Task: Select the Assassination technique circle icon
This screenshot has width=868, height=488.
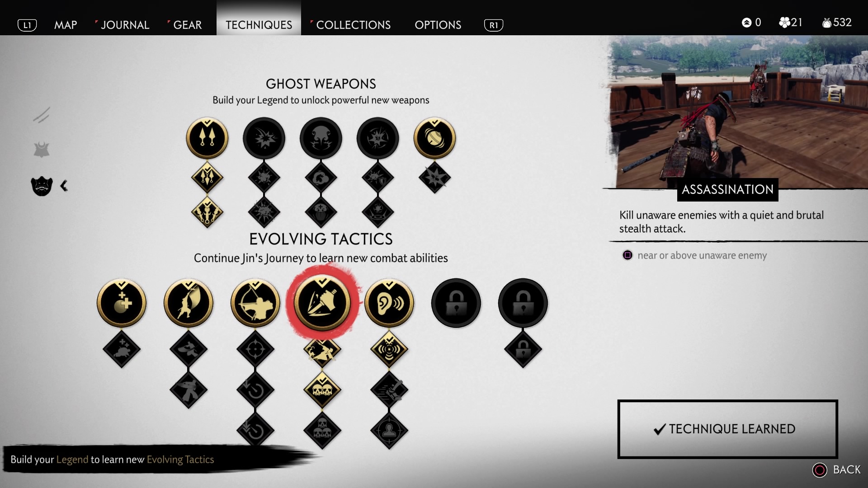Action: tap(322, 303)
